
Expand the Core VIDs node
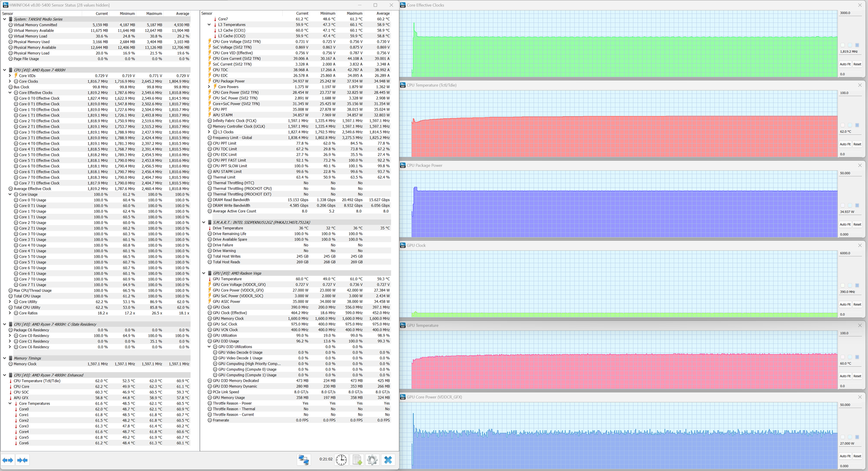pos(10,76)
